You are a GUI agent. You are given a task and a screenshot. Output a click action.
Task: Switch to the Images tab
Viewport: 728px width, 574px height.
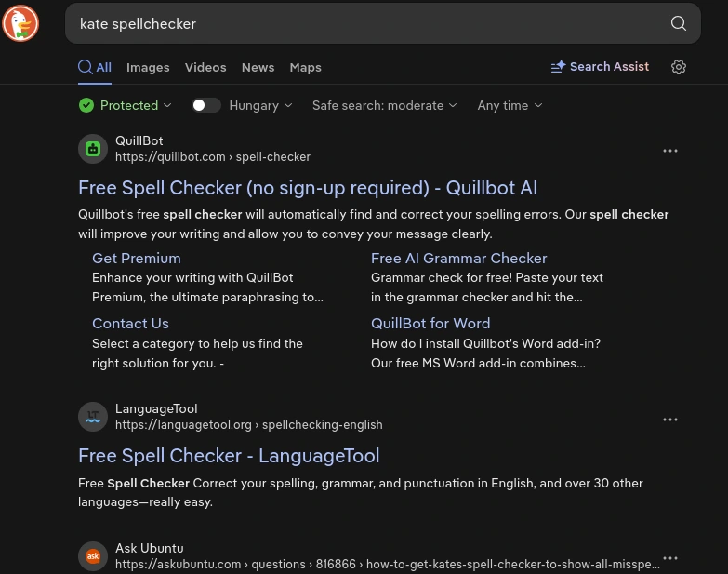[148, 67]
